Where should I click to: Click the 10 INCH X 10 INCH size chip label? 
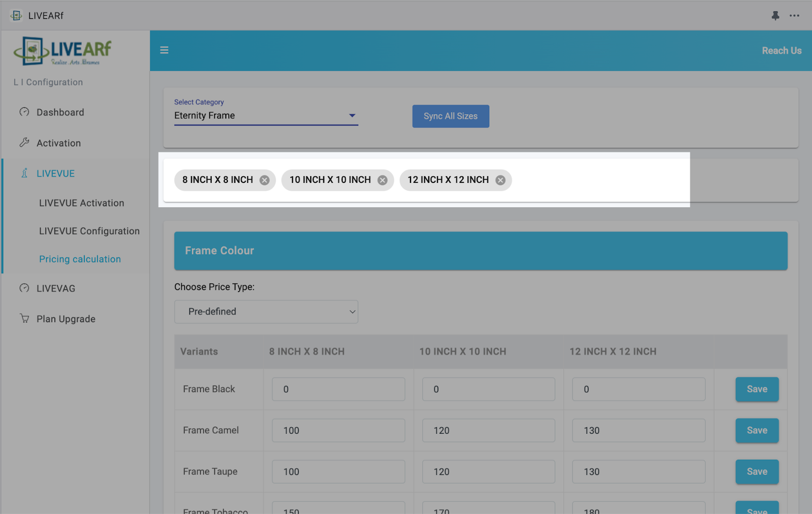[330, 180]
